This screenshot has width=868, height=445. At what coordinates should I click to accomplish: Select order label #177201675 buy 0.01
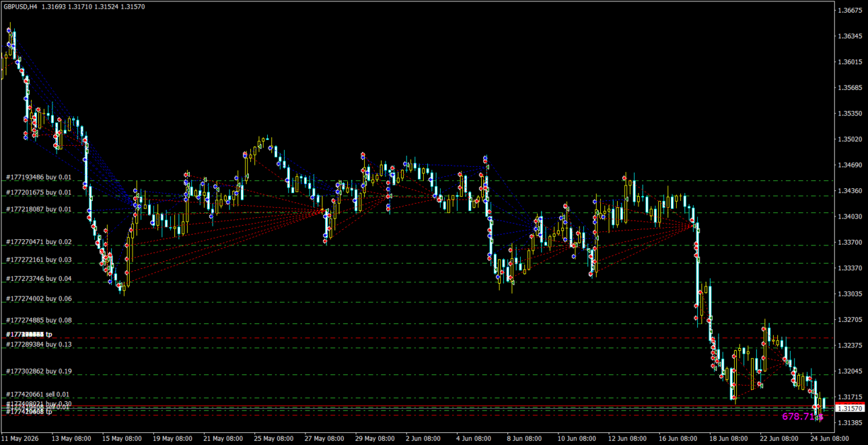coord(38,193)
